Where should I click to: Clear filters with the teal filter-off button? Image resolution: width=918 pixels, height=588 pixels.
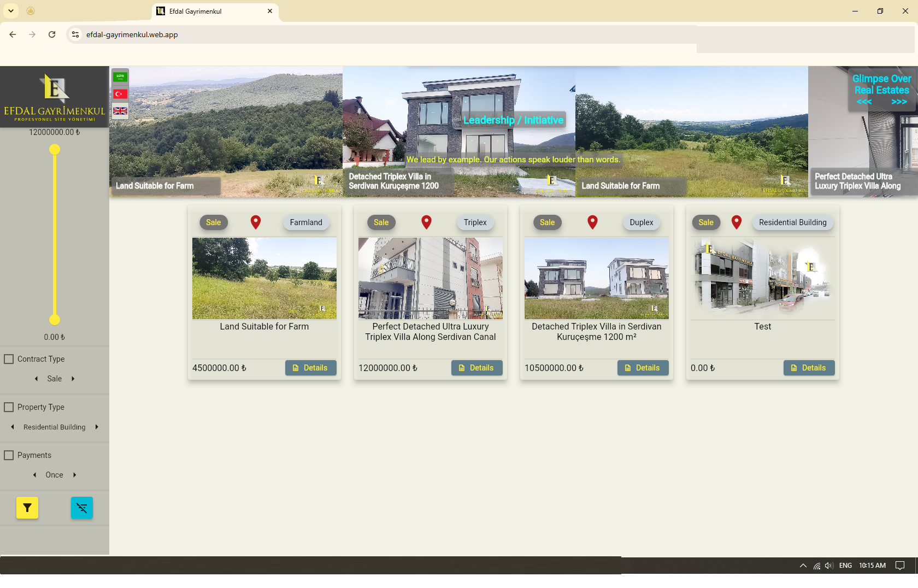[82, 508]
